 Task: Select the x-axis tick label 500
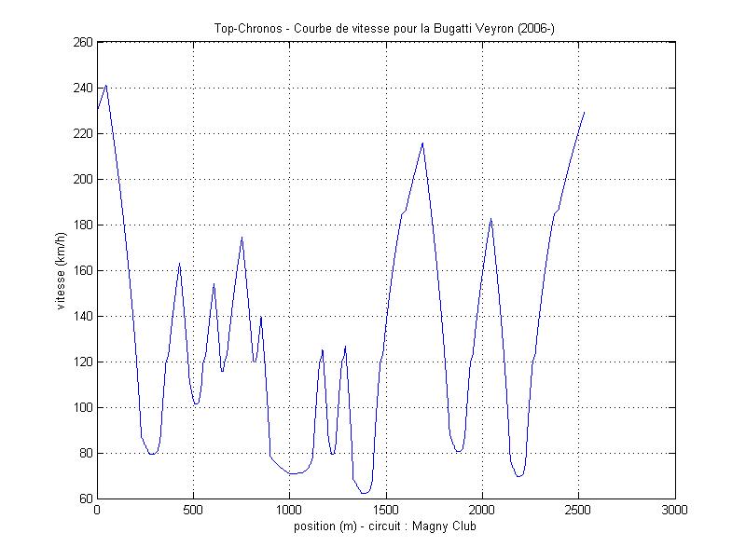tap(193, 510)
